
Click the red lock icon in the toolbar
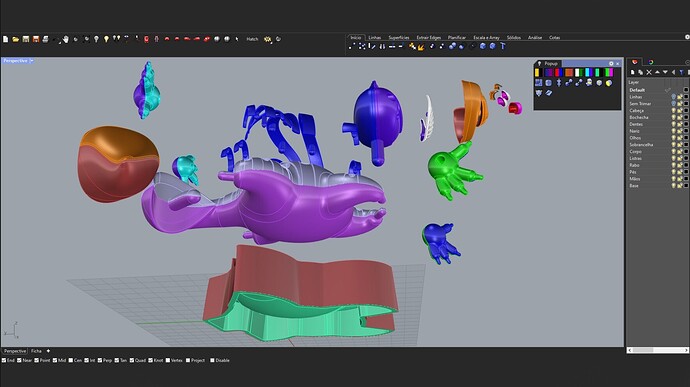(x=146, y=39)
